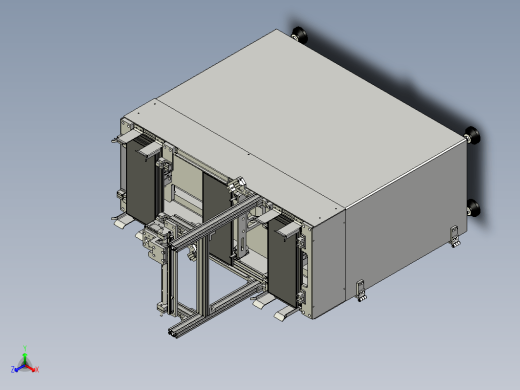Select the actuator assembly at the left of the frame
The height and width of the screenshot is (390, 520).
[156, 238]
